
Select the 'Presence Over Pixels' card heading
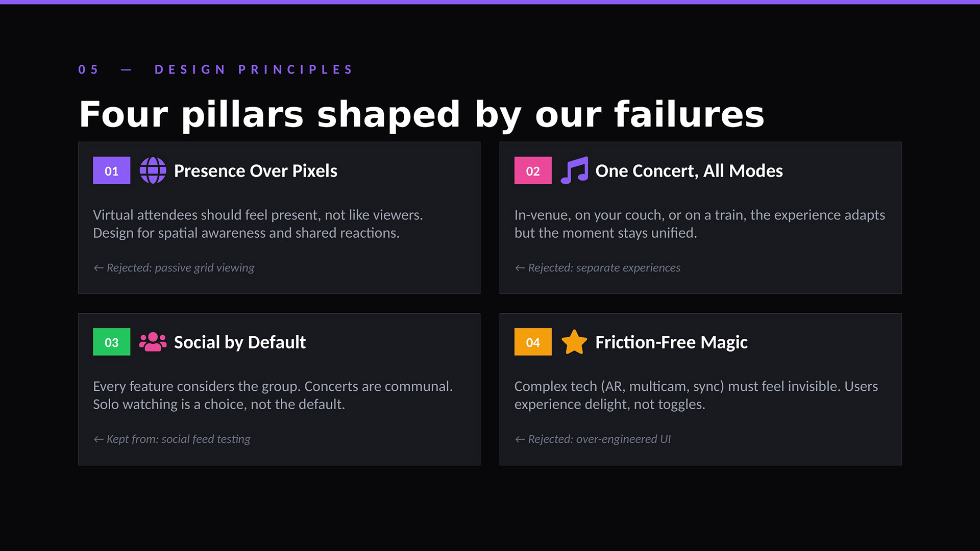coord(255,171)
